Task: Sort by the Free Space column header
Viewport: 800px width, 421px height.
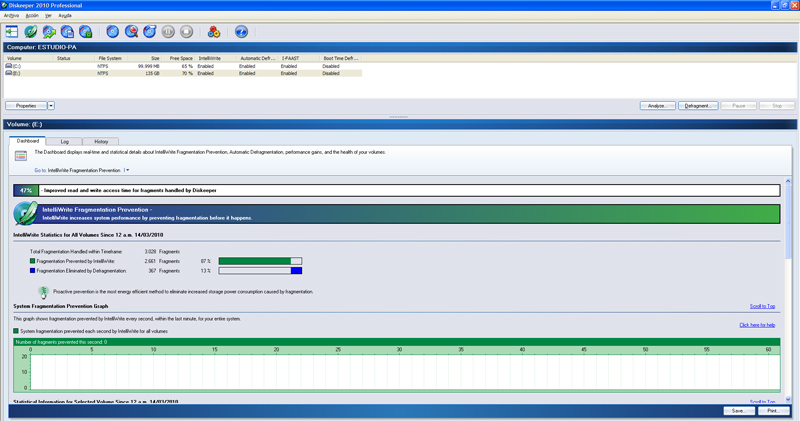Action: coord(179,58)
